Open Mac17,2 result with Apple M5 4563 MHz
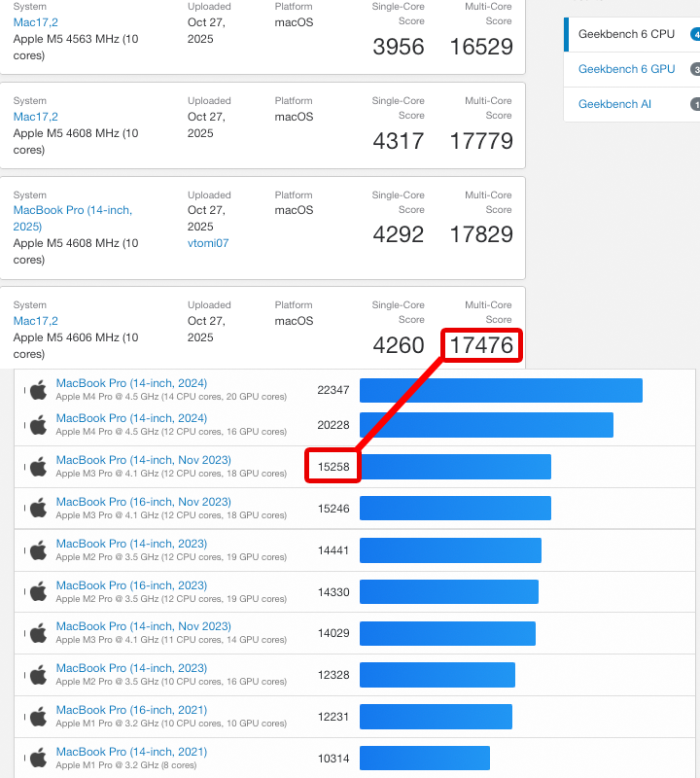The width and height of the screenshot is (700, 778). [x=36, y=22]
